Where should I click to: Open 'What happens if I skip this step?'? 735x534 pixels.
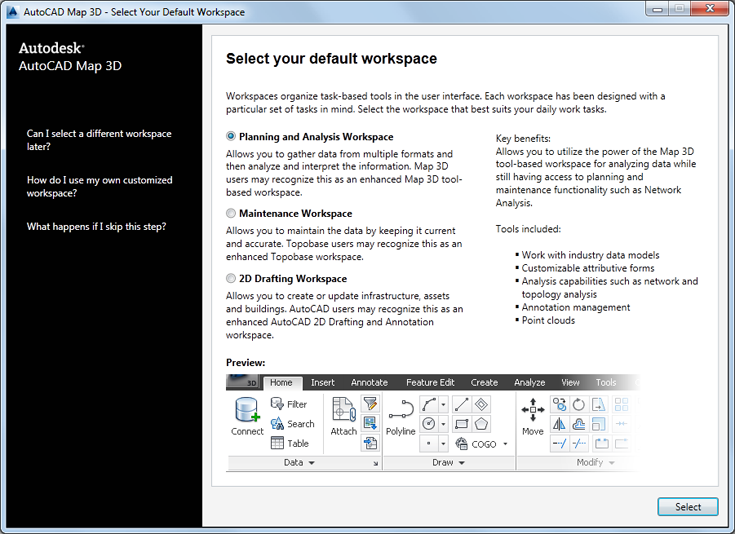tap(96, 226)
